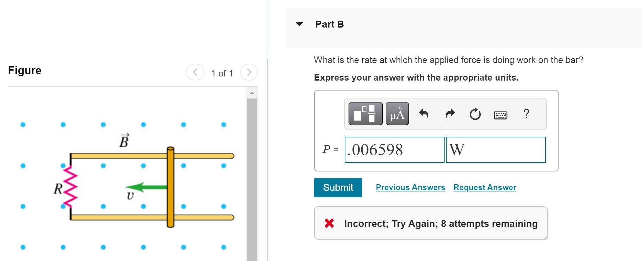
Task: Open the equation editor help
Action: 526,114
